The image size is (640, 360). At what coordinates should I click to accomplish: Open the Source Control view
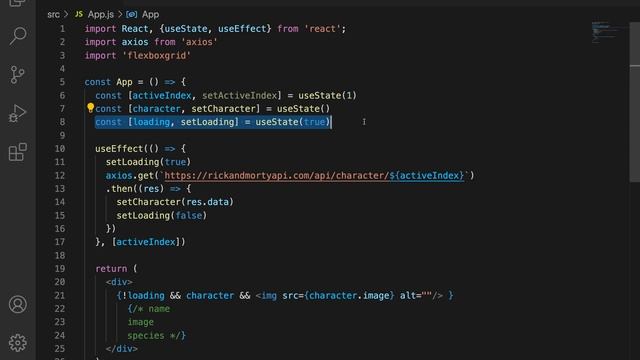pos(18,75)
